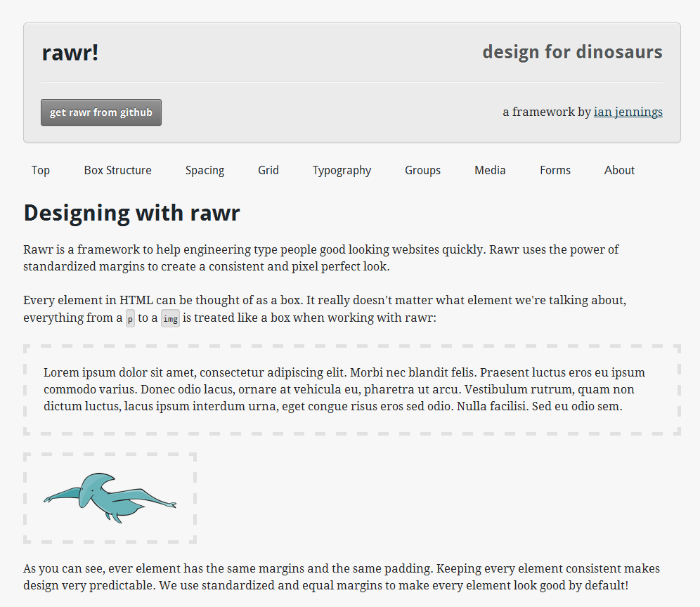Image resolution: width=700 pixels, height=607 pixels.
Task: Open the ian jennings link
Action: click(628, 112)
